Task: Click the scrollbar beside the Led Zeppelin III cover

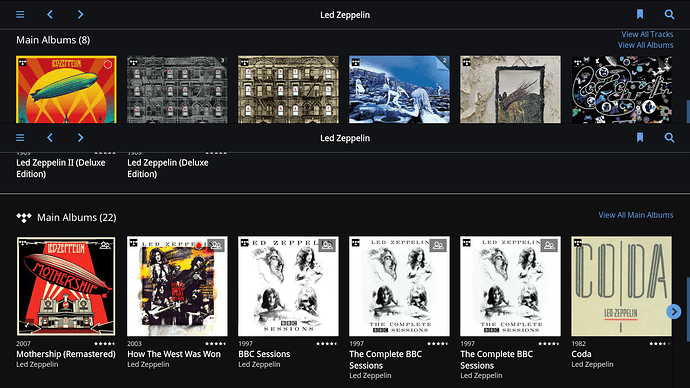Action: (x=688, y=112)
